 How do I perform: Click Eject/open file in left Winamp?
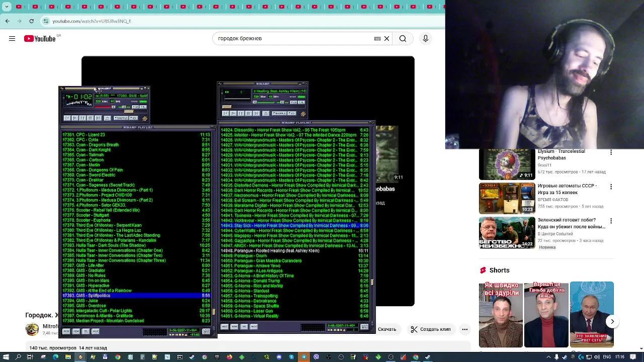coord(108,118)
